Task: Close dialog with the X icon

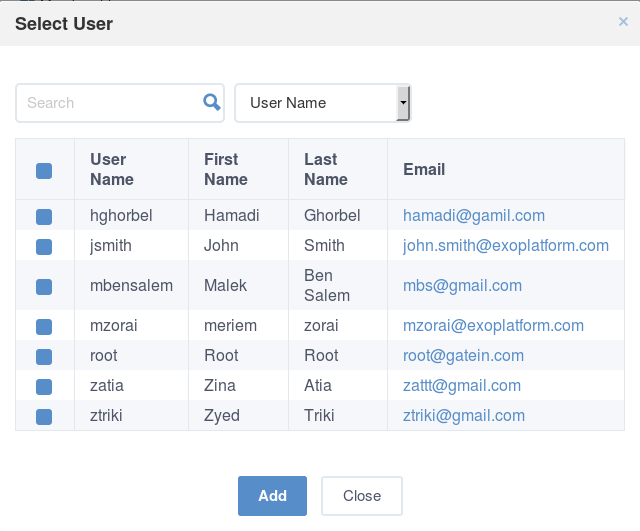Action: point(623,21)
